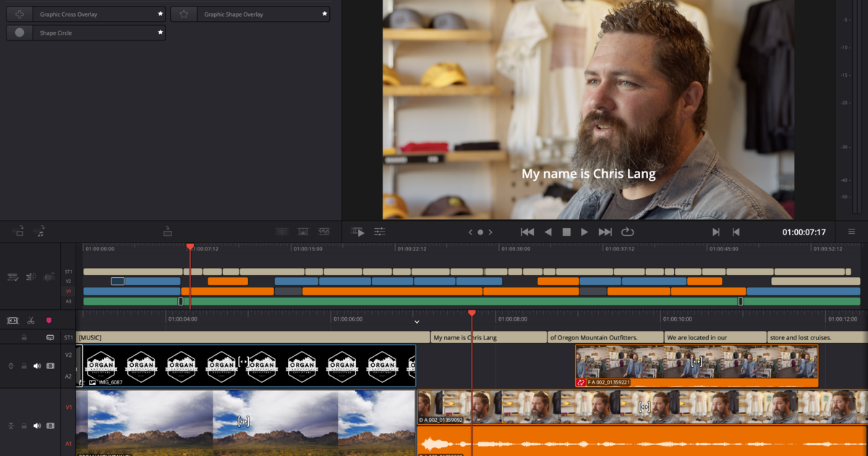Image resolution: width=868 pixels, height=456 pixels.
Task: Enable loop playback in the transport controls
Action: [x=626, y=232]
